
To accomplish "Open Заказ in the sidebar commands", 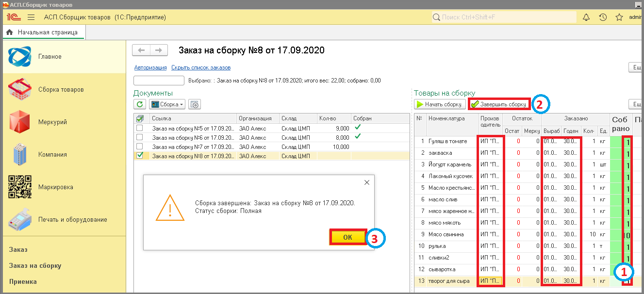I will tap(18, 249).
